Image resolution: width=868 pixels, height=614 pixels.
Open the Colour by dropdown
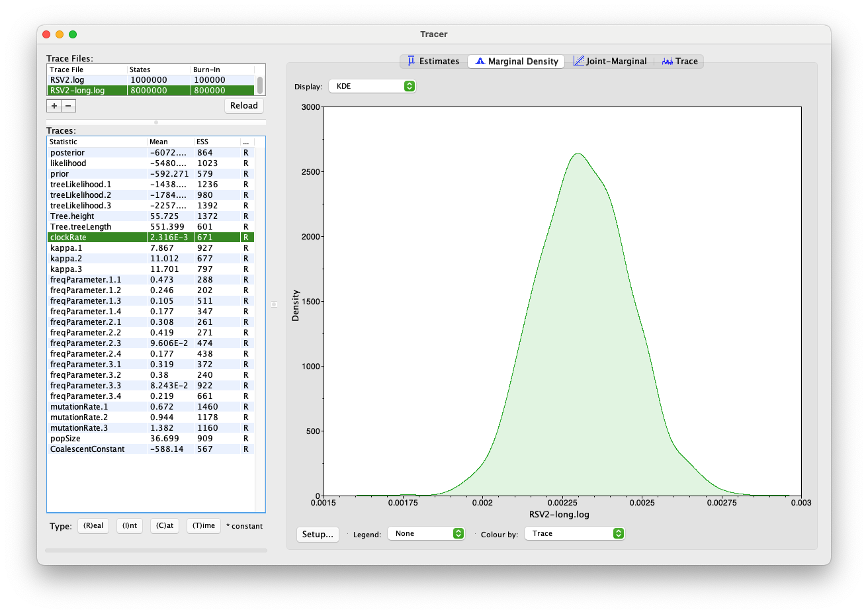tap(574, 533)
